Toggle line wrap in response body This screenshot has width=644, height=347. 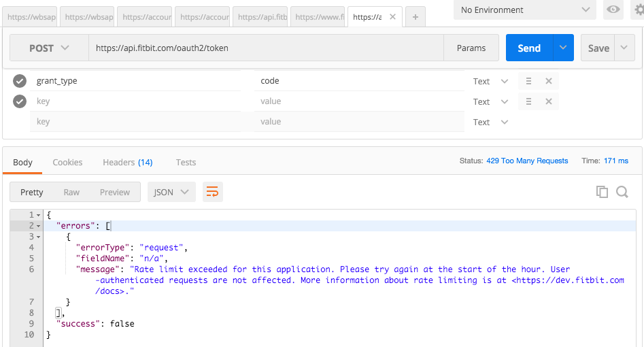click(212, 192)
